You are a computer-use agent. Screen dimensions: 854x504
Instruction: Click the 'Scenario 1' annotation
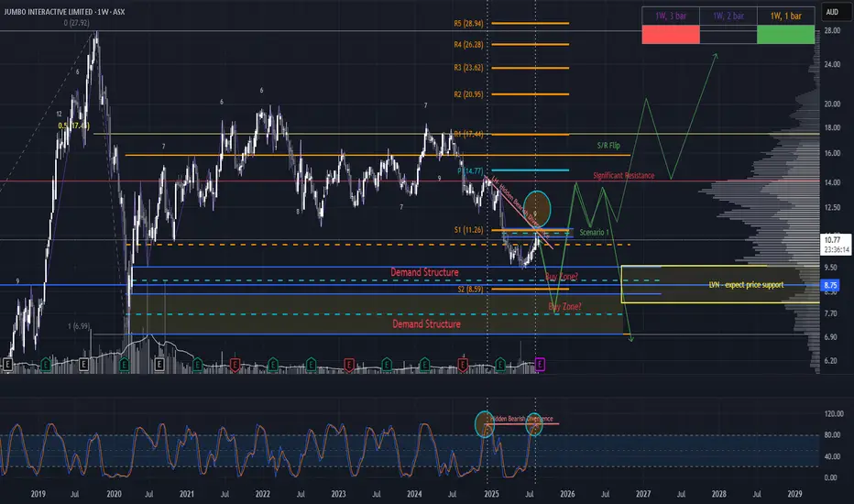click(594, 232)
